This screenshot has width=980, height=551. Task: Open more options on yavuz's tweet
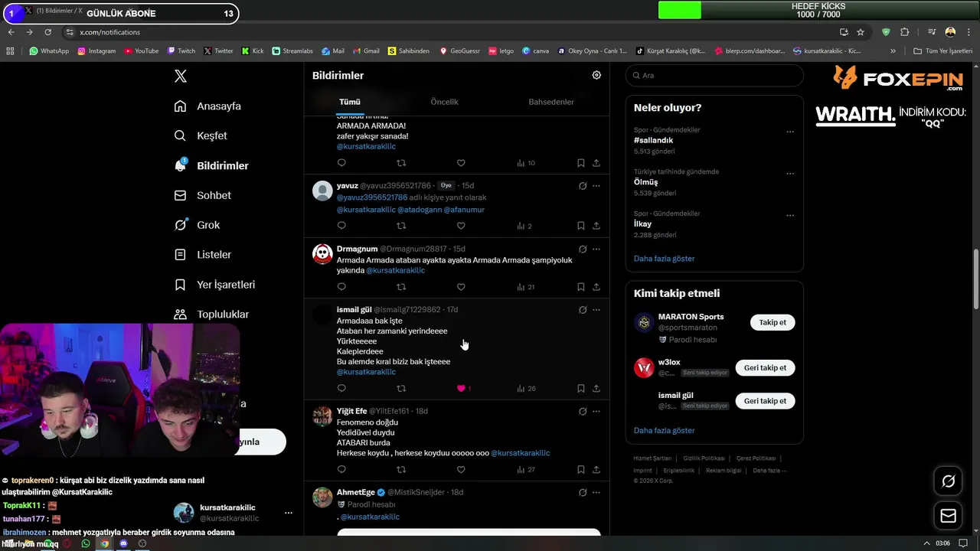point(596,186)
